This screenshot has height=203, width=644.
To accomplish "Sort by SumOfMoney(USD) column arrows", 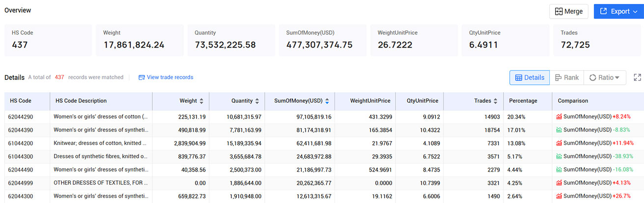I will click(327, 101).
